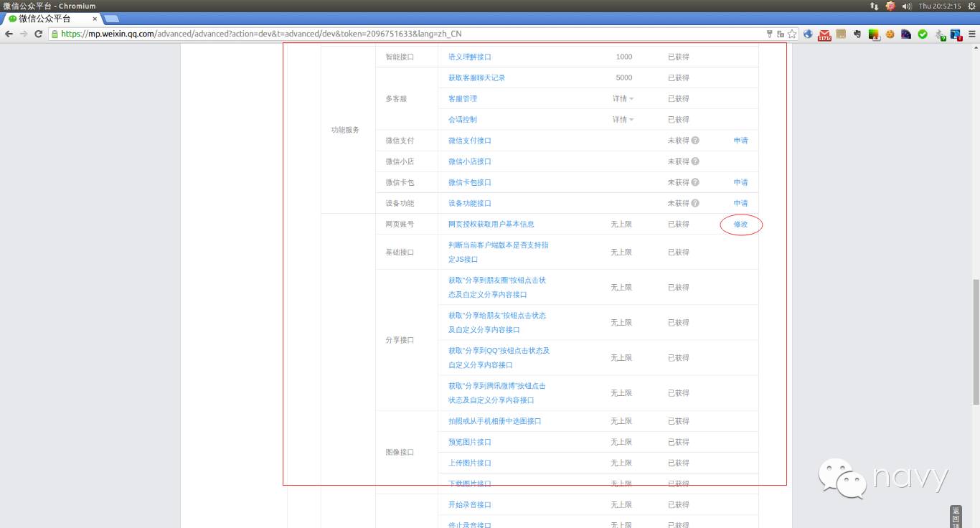The height and width of the screenshot is (528, 980).
Task: Open the network indicator in the top panel
Action: coord(874,6)
